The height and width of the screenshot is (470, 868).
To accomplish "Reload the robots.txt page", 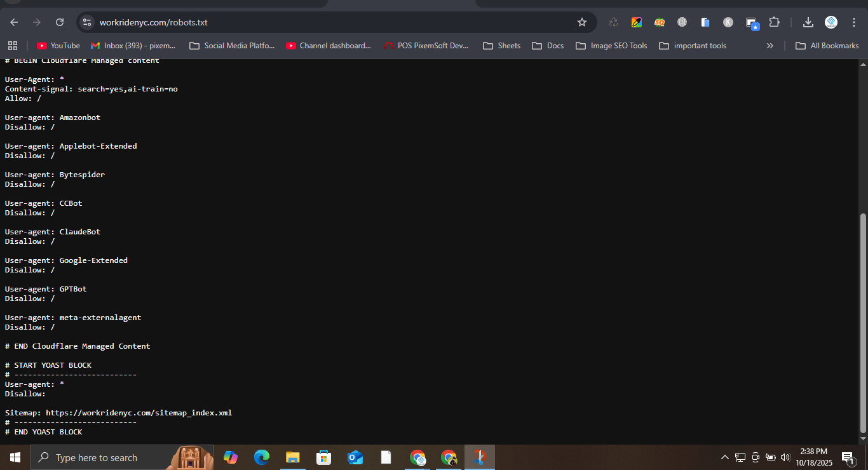I will (60, 22).
